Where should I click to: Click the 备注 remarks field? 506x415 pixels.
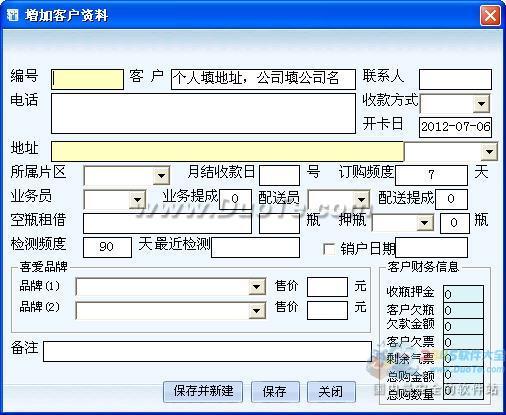point(207,351)
